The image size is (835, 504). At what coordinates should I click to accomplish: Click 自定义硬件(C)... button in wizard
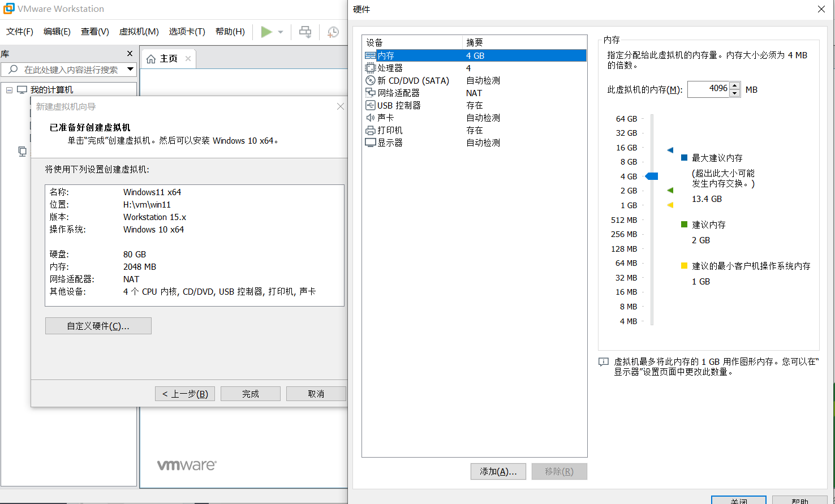coord(98,326)
